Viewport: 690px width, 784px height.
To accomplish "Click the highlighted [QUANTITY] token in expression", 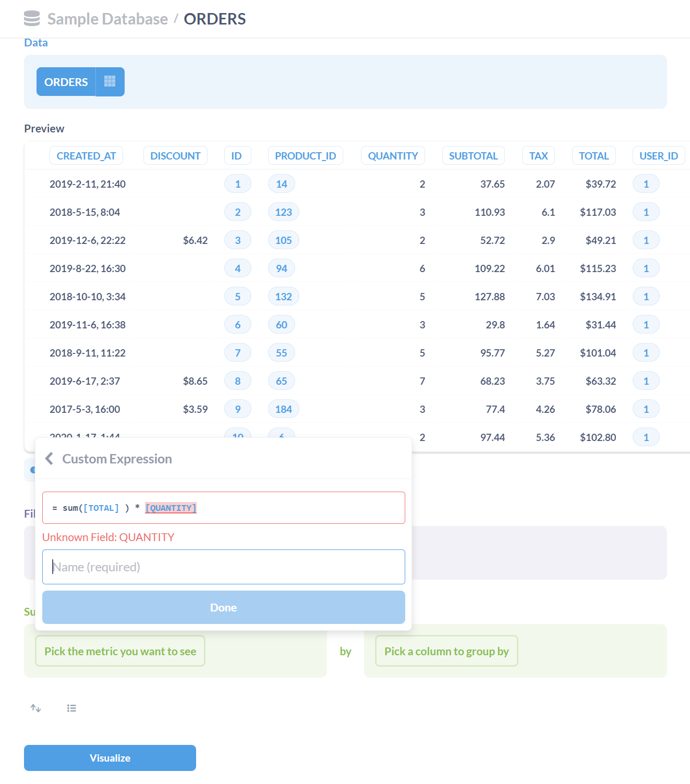I will click(171, 508).
